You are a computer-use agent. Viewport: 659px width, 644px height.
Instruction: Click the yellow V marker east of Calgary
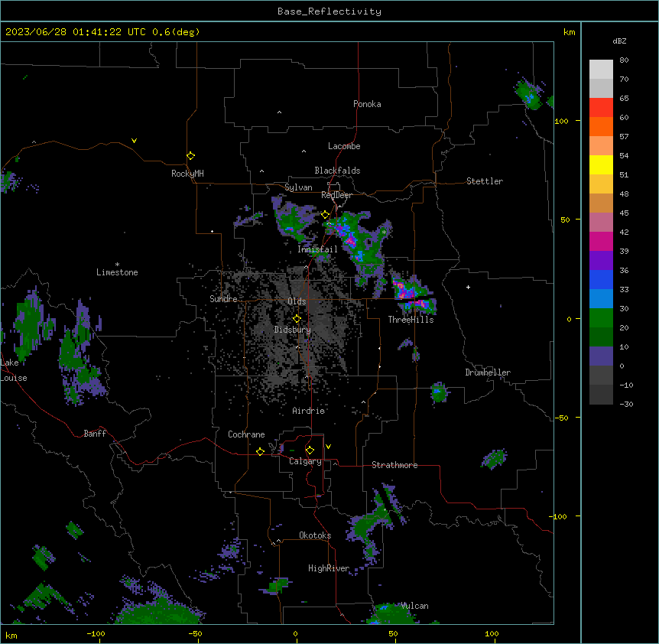(x=328, y=447)
